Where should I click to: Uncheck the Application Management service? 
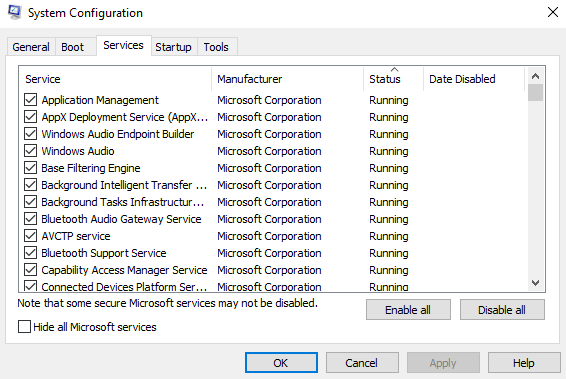pyautogui.click(x=31, y=100)
